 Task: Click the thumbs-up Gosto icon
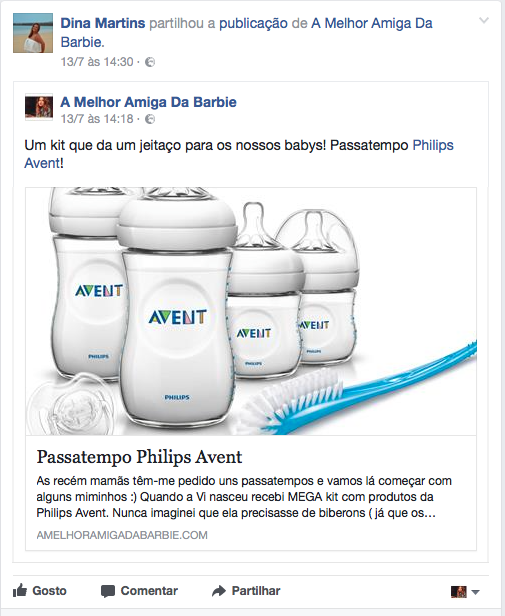click(x=20, y=590)
